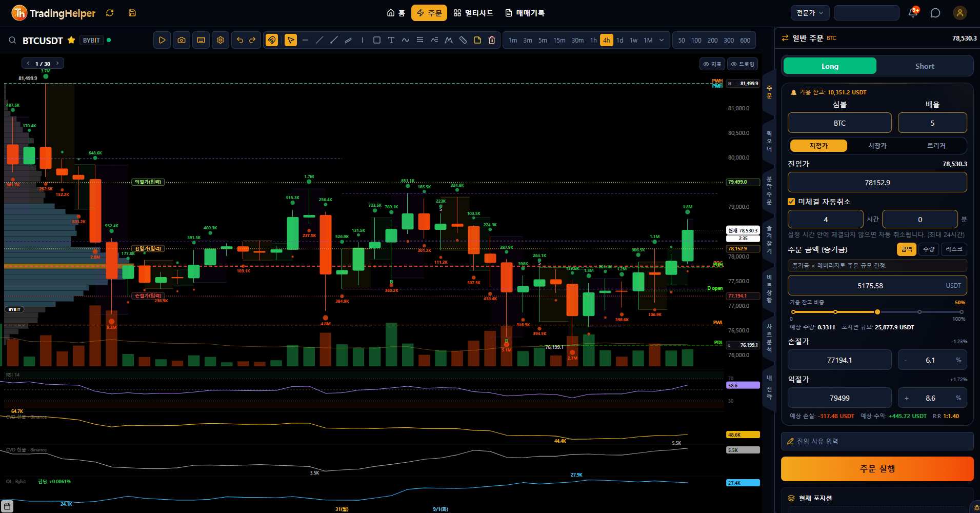
Task: Search symbol with magnifier icon
Action: click(x=12, y=40)
